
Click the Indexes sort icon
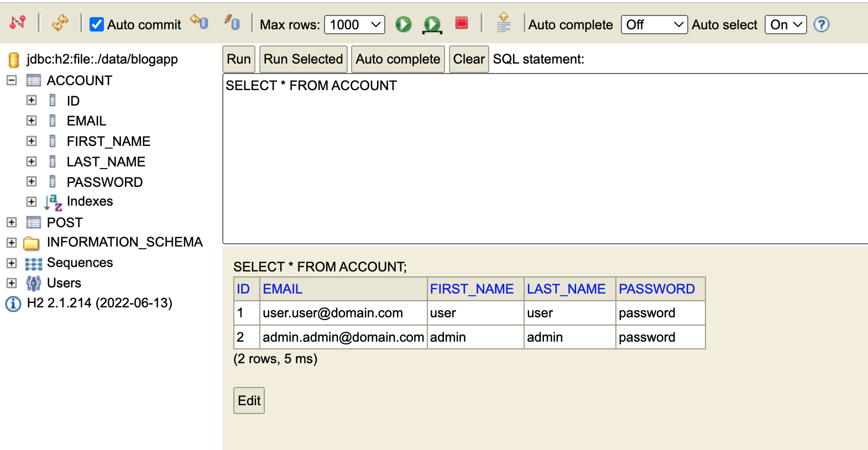pyautogui.click(x=53, y=202)
